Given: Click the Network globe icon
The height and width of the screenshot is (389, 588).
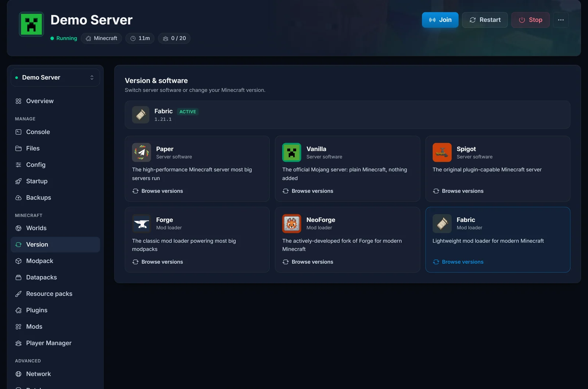Looking at the screenshot, I should point(18,374).
